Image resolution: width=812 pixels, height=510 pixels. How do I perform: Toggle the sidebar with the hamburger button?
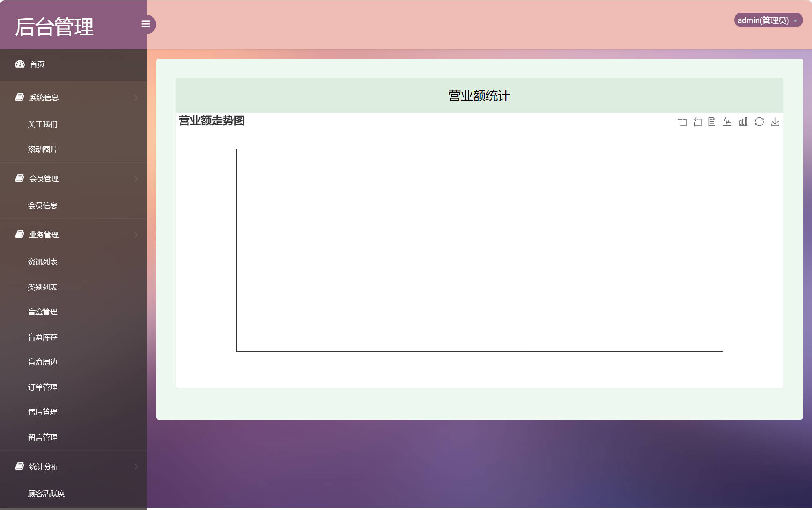tap(146, 24)
